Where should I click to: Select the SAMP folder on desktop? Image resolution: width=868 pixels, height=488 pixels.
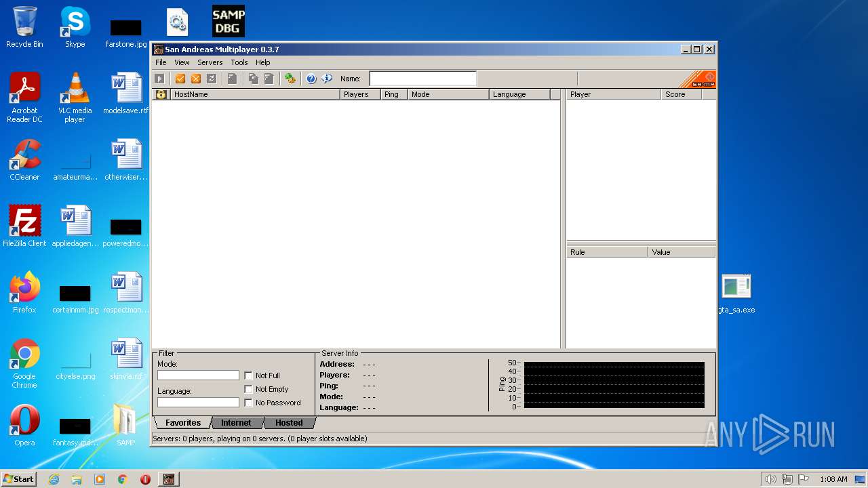125,426
